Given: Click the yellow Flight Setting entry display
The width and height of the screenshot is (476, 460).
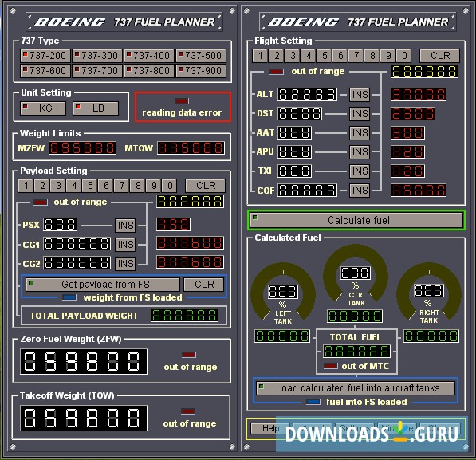Looking at the screenshot, I should tap(424, 72).
